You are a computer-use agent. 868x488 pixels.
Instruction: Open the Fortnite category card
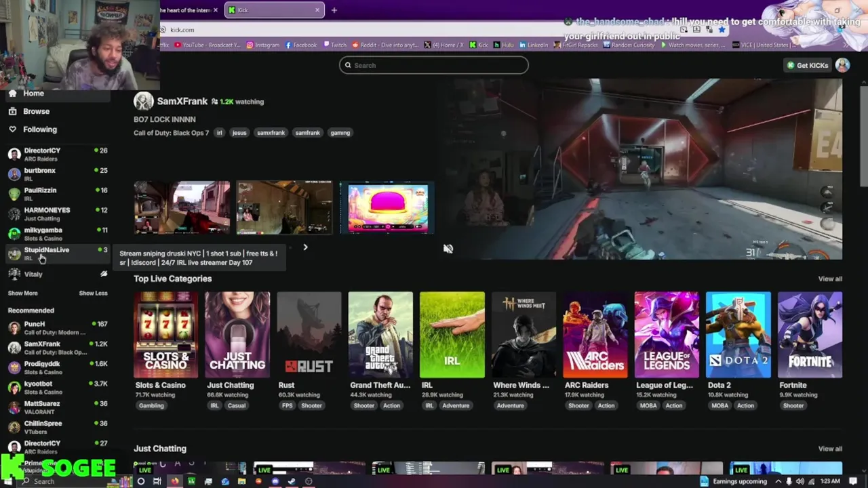point(810,335)
